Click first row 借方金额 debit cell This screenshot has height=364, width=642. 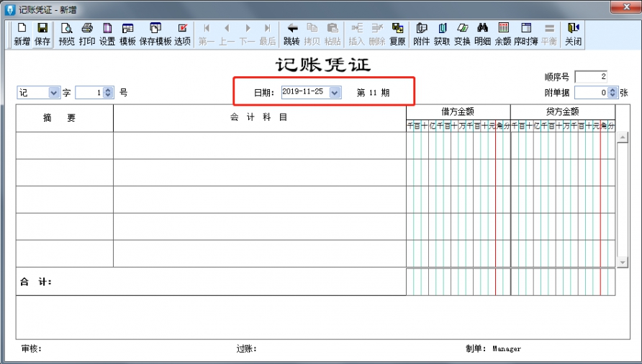[458, 145]
